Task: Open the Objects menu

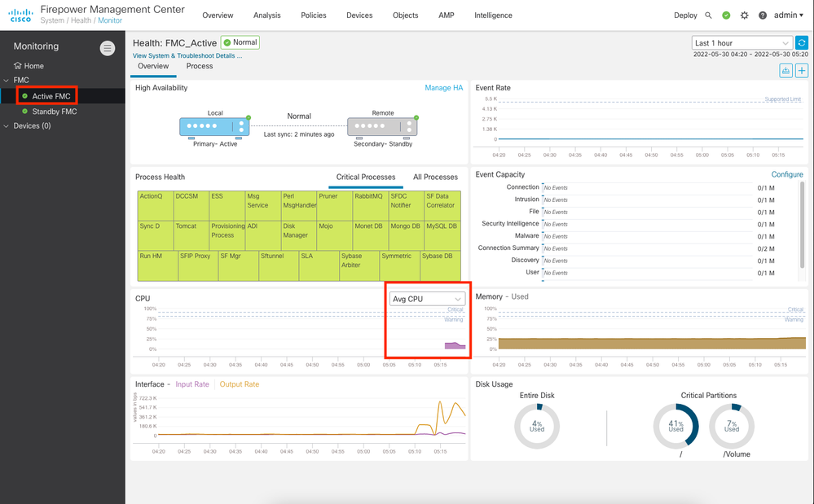Action: (x=406, y=15)
